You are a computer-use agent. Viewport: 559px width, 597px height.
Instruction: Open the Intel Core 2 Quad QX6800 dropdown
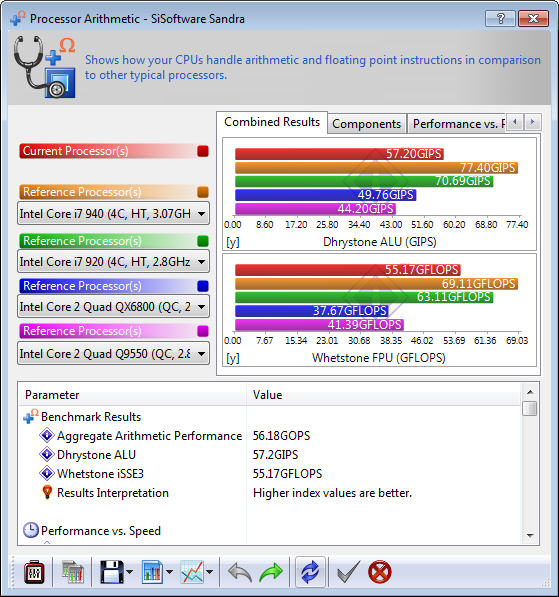[x=113, y=306]
